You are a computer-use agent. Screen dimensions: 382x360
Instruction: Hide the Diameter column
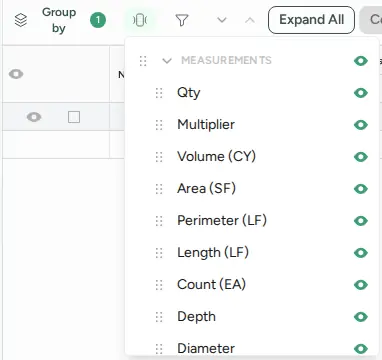coord(361,349)
